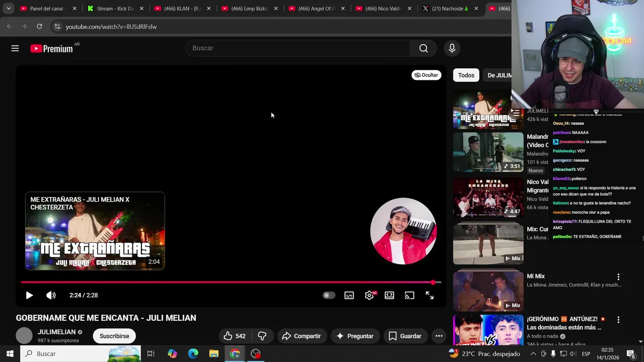Show hidden system tray icons chevron
Viewport: 644px width, 362px height.
533,353
